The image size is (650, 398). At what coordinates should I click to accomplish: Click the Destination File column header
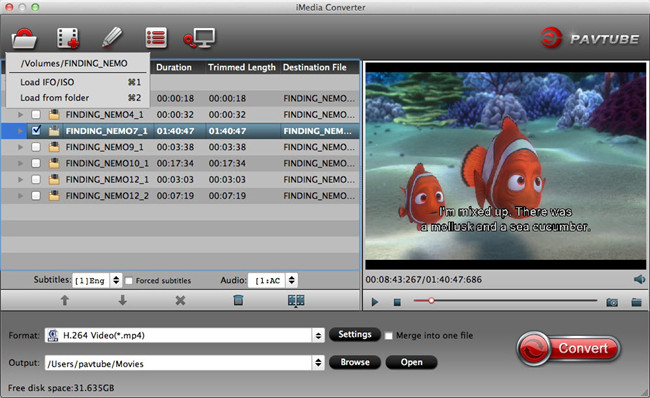pos(315,67)
